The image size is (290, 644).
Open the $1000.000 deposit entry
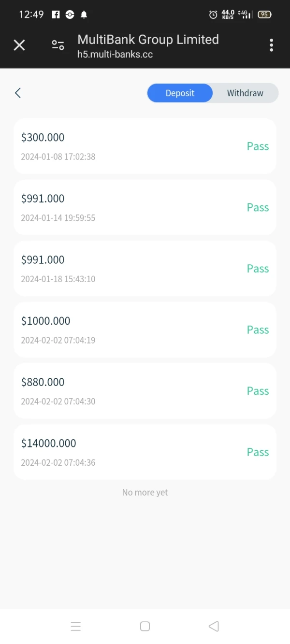[x=145, y=329]
